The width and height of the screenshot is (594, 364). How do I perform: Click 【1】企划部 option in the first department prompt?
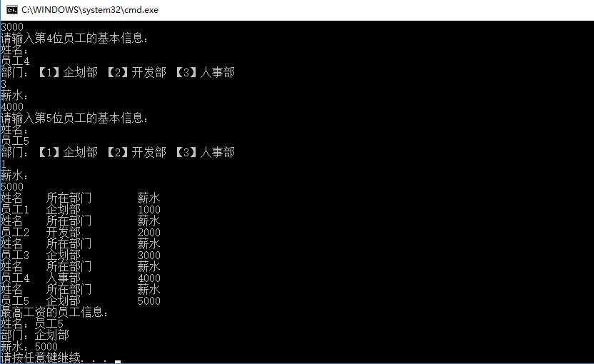click(69, 72)
